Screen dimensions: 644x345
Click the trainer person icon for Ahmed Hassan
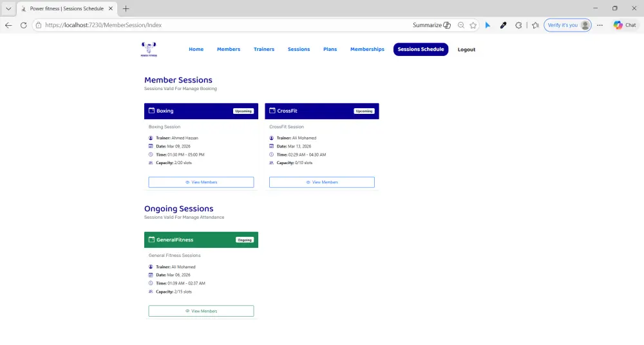click(x=151, y=138)
